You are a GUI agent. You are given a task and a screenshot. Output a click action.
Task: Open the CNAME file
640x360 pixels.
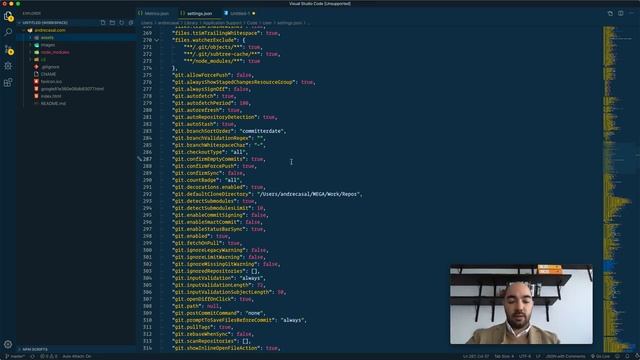[x=48, y=74]
